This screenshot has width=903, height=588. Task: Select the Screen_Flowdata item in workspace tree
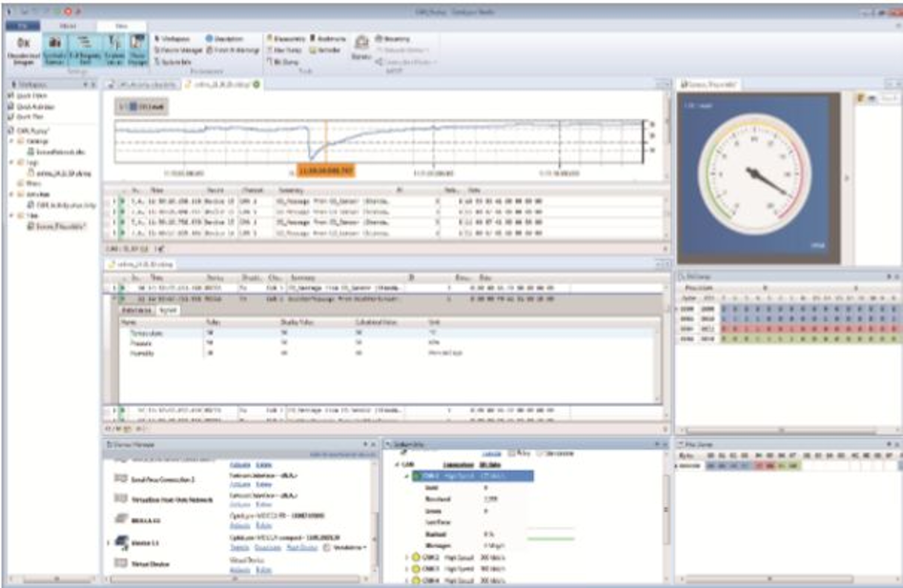coord(56,227)
